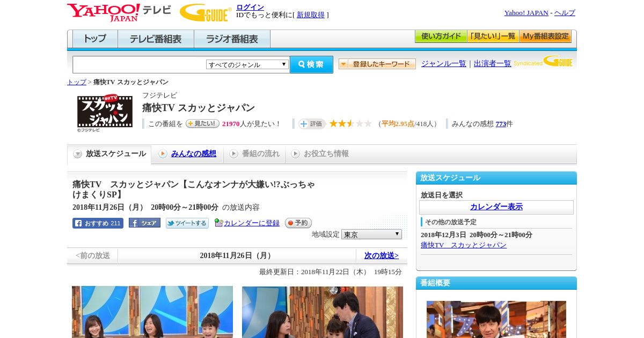The height and width of the screenshot is (338, 644).
Task: Click the 平均2.95点 rating text
Action: pyautogui.click(x=398, y=124)
